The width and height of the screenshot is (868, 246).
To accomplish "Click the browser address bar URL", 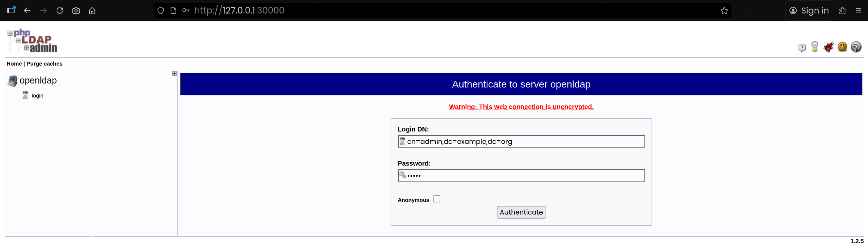I will coord(239,11).
